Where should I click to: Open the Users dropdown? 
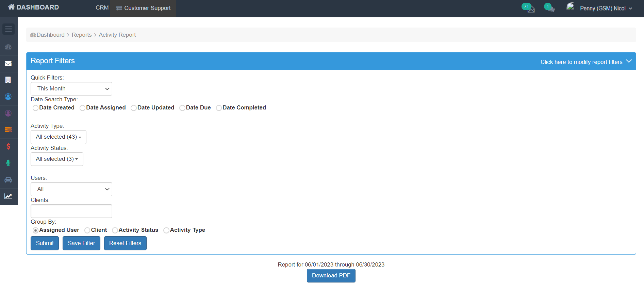click(x=71, y=189)
